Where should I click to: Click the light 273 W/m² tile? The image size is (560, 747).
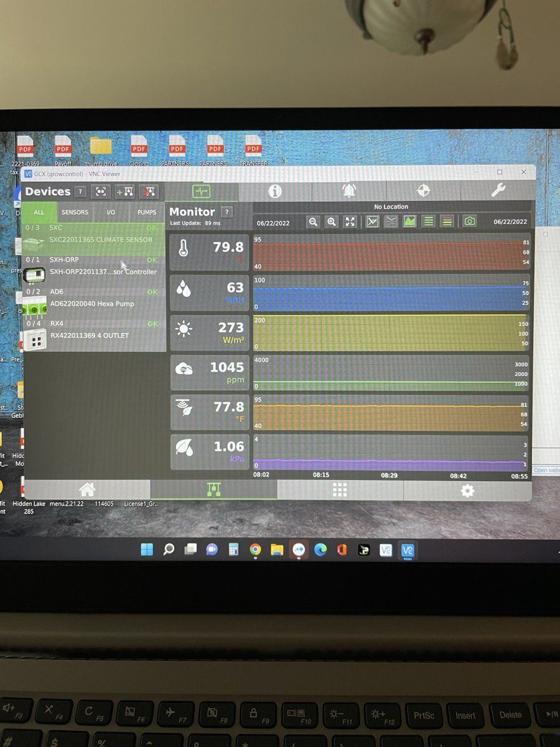tap(210, 332)
